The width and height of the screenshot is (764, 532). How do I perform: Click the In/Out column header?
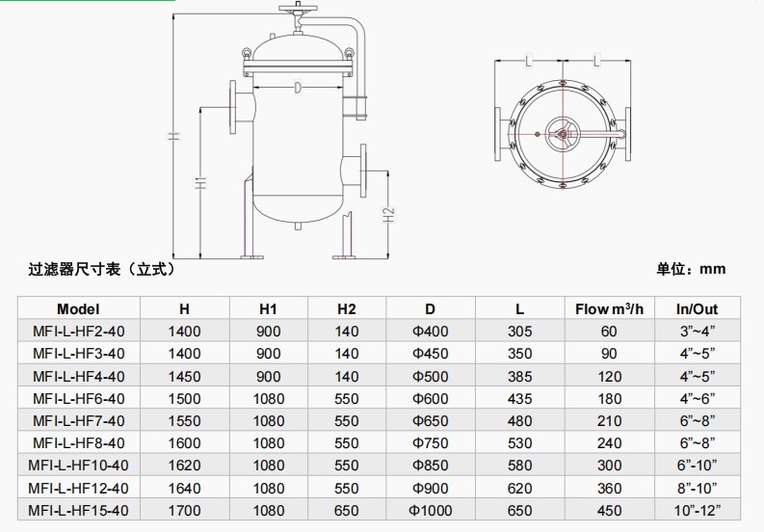[697, 309]
